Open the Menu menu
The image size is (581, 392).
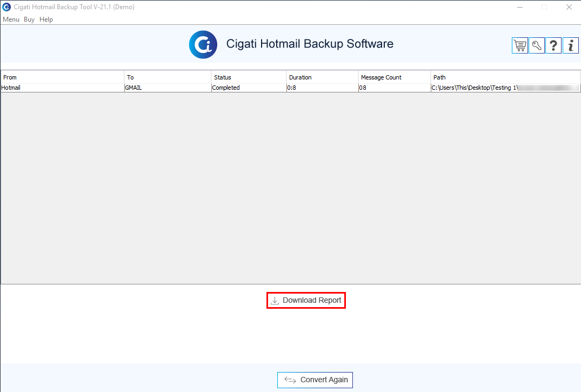pyautogui.click(x=11, y=19)
